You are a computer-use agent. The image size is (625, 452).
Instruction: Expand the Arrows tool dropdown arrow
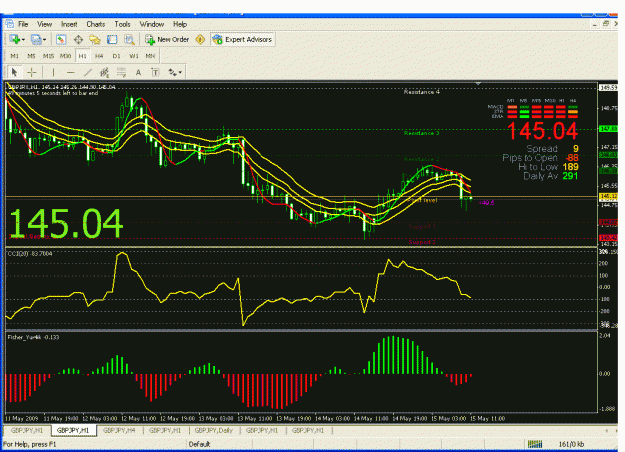[180, 72]
